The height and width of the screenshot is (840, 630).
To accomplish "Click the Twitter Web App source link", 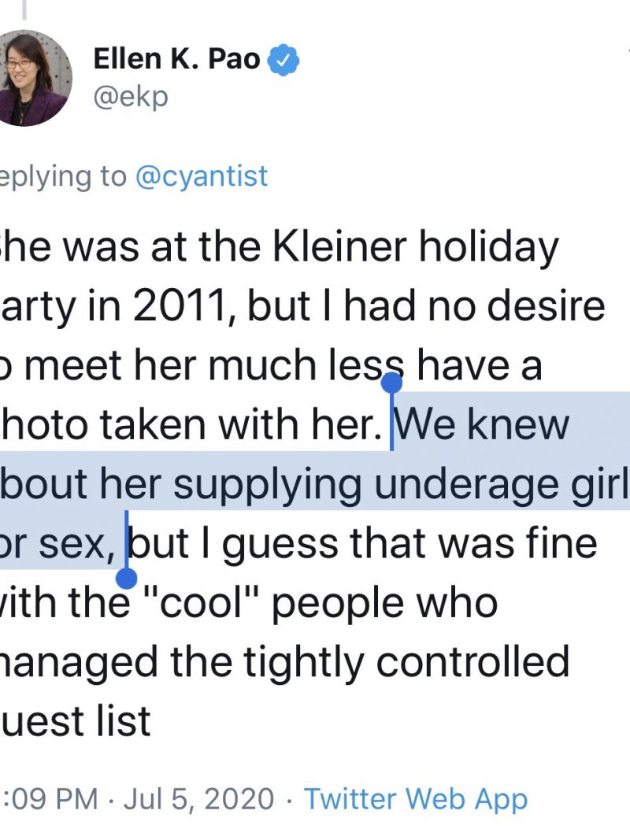I will coord(416,798).
